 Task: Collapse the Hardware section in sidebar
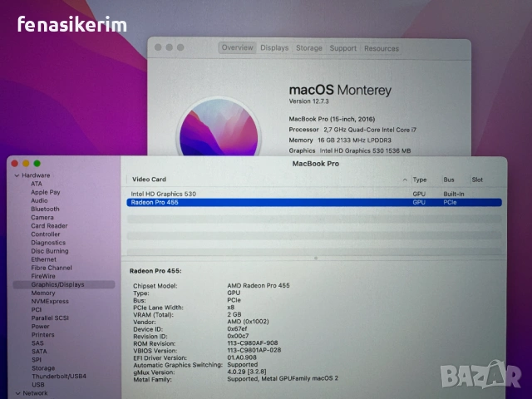click(x=17, y=175)
